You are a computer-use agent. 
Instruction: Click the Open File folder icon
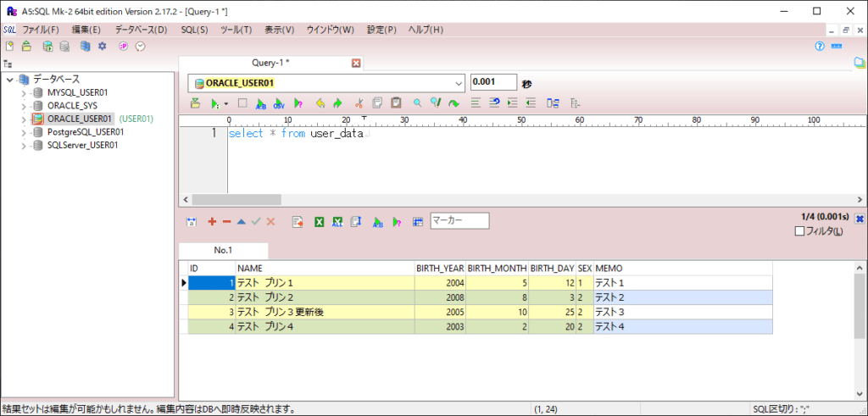(27, 46)
